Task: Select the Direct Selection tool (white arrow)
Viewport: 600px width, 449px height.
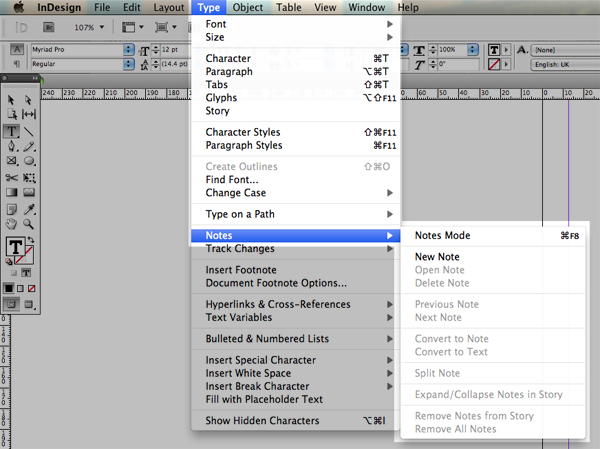Action: (x=28, y=100)
